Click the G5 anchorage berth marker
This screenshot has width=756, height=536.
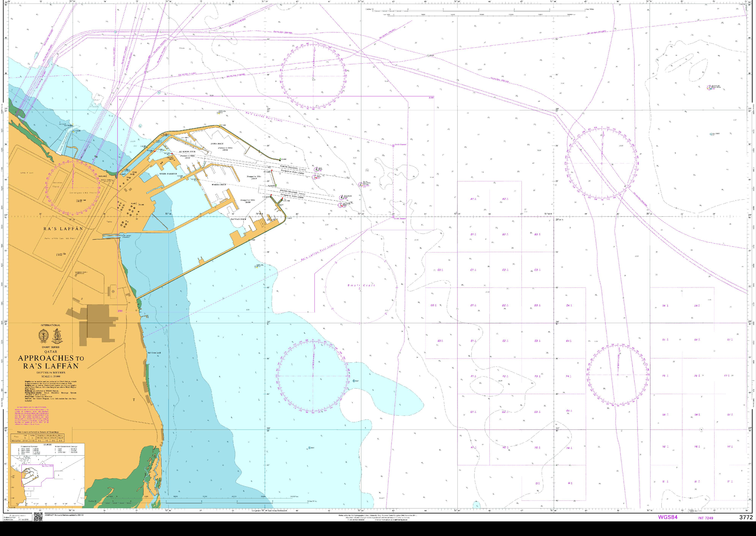pyautogui.click(x=665, y=414)
